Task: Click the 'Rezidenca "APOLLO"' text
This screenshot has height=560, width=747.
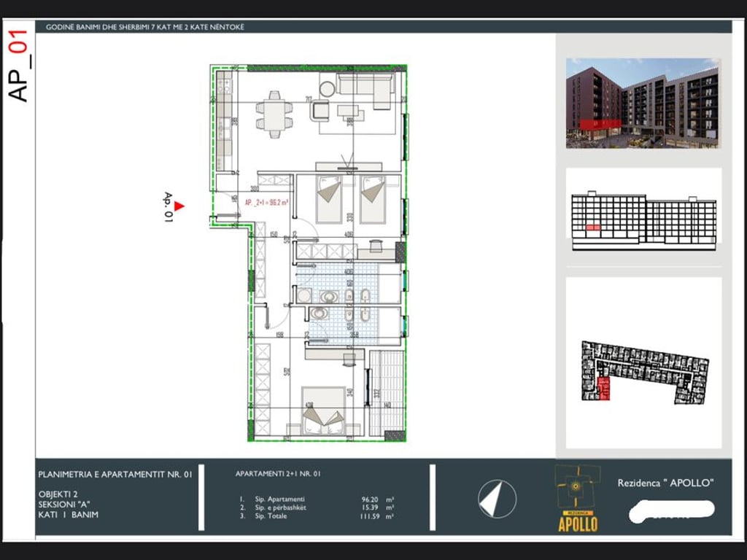Action: 665,483
